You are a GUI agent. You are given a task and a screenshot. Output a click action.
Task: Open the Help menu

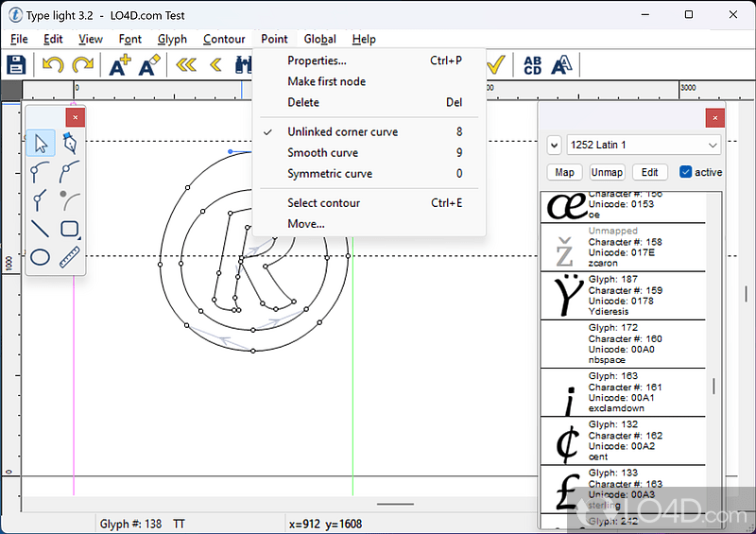(364, 39)
